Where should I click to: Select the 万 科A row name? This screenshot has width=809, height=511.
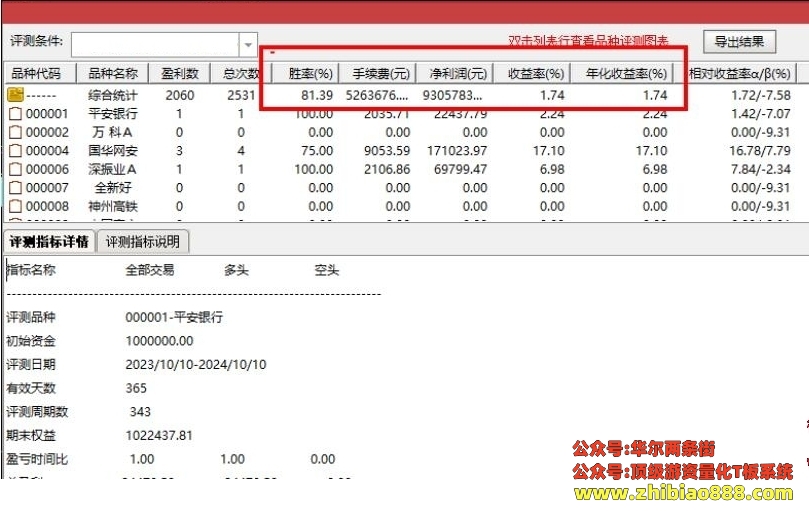tap(112, 132)
